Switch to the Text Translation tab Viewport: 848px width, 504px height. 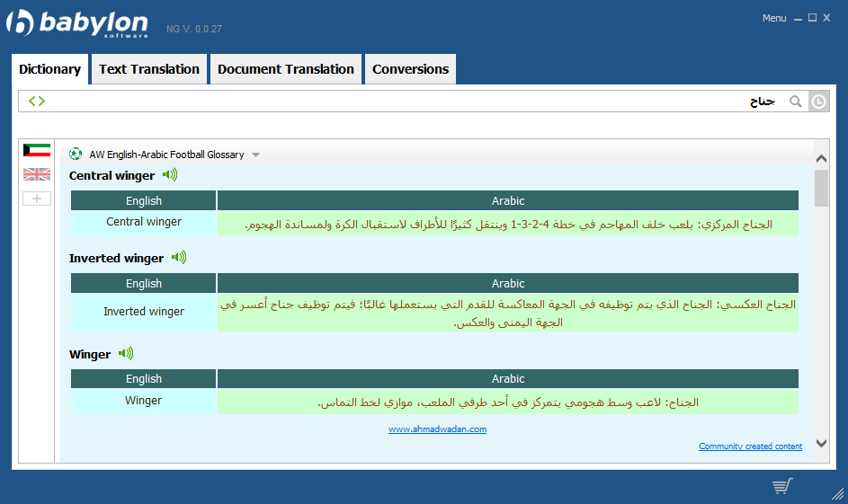pos(149,69)
